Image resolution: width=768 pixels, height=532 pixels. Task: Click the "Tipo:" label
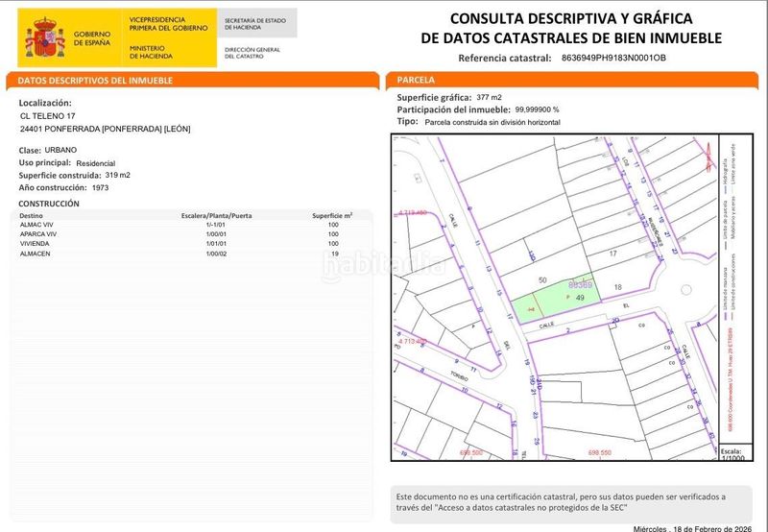(x=407, y=122)
